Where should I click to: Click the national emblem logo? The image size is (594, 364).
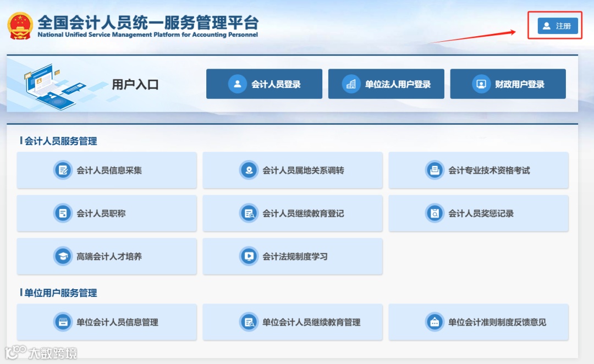pyautogui.click(x=20, y=26)
